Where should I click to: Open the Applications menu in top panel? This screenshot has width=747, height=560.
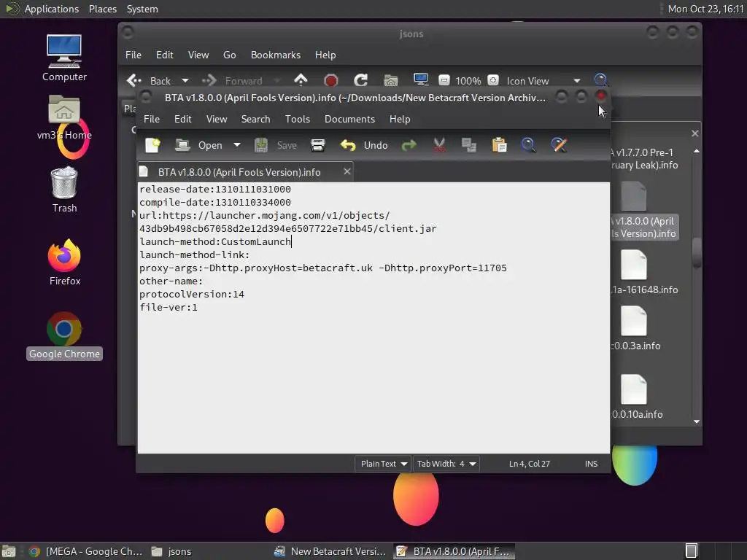[52, 9]
